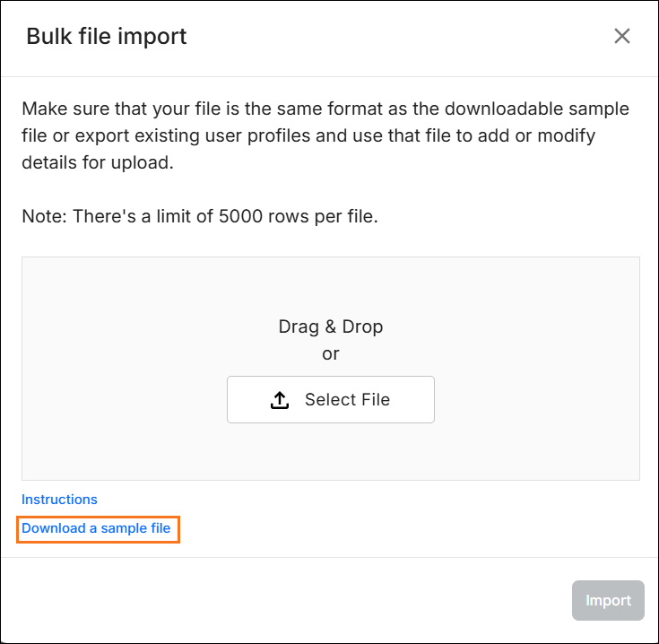The width and height of the screenshot is (659, 644).
Task: Click the disabled Import button
Action: coord(608,601)
